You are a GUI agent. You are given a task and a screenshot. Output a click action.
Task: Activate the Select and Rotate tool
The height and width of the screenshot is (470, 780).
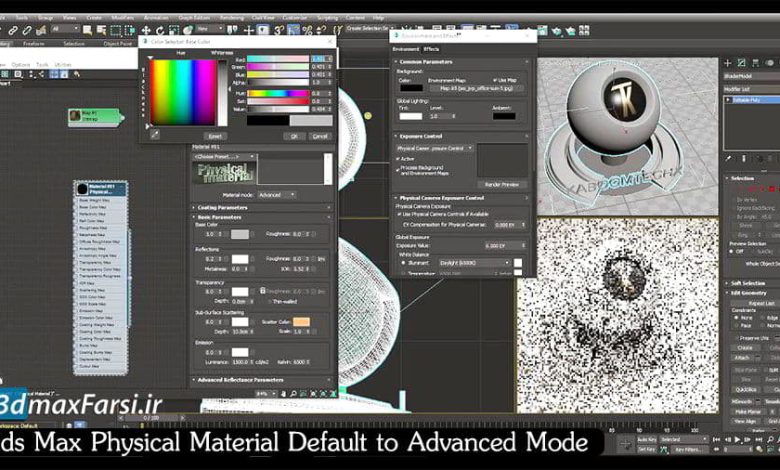point(160,30)
